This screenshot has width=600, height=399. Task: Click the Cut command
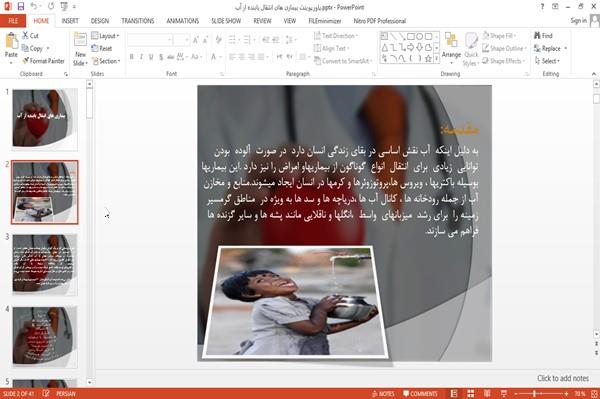click(x=30, y=36)
